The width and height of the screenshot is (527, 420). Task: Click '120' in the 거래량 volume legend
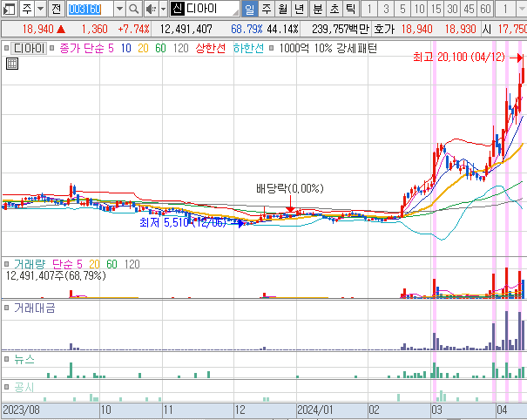132,264
